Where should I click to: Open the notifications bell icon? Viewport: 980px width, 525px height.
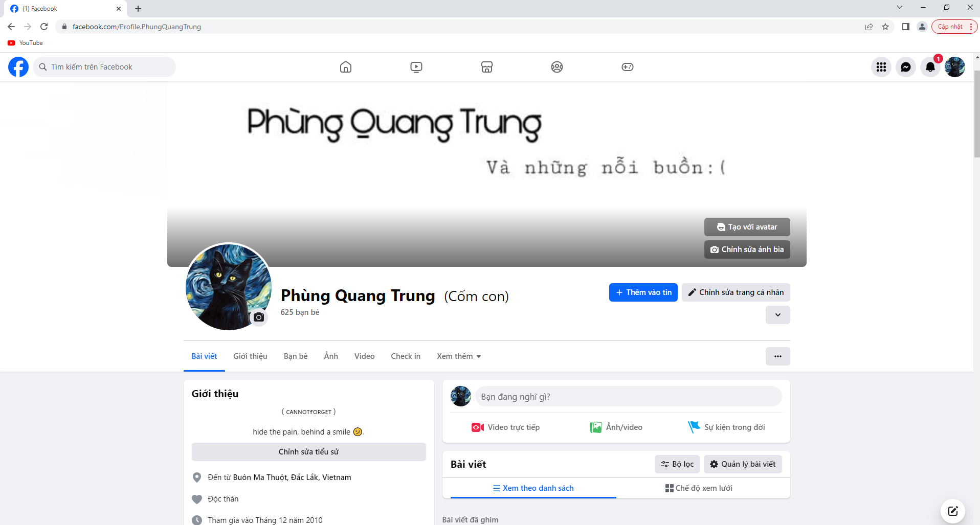pos(930,67)
